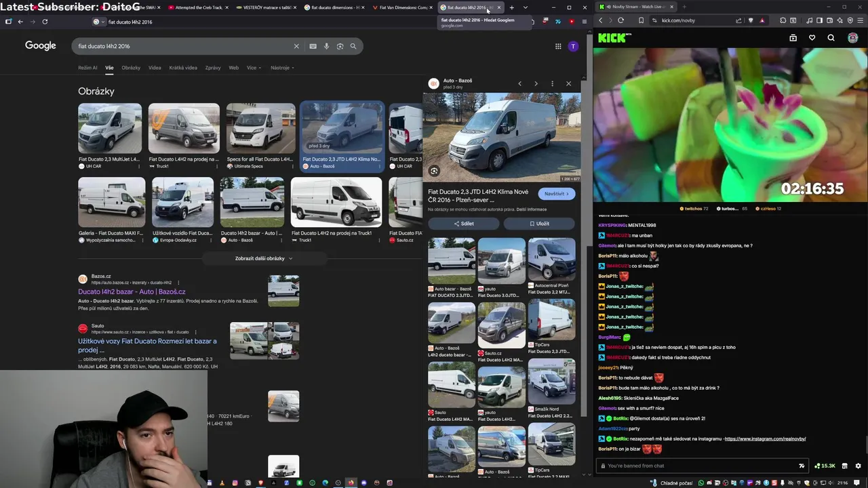
Task: Clear the Google search box text
Action: tap(296, 46)
